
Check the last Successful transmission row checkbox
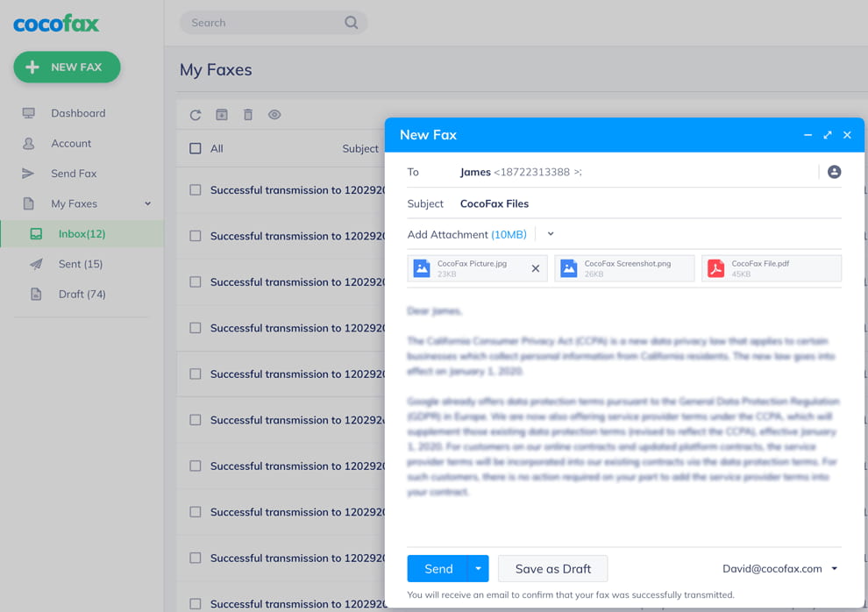(196, 604)
